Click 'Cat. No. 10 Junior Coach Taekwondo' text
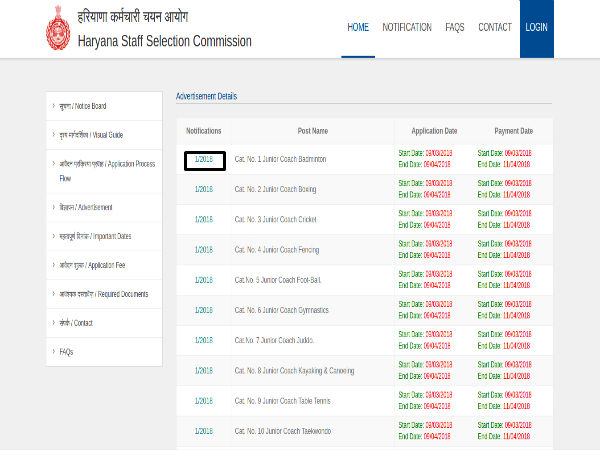Image resolution: width=600 pixels, height=450 pixels. (283, 431)
